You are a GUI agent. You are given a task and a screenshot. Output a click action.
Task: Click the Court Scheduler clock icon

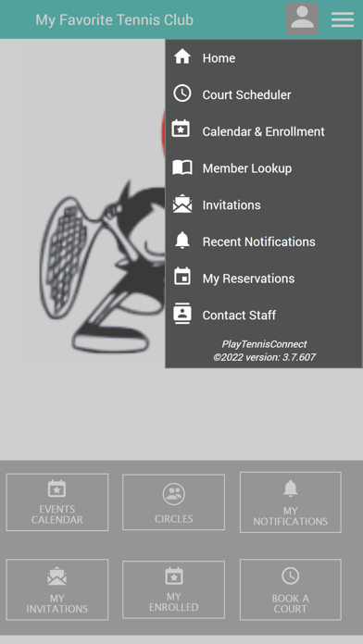click(x=182, y=93)
